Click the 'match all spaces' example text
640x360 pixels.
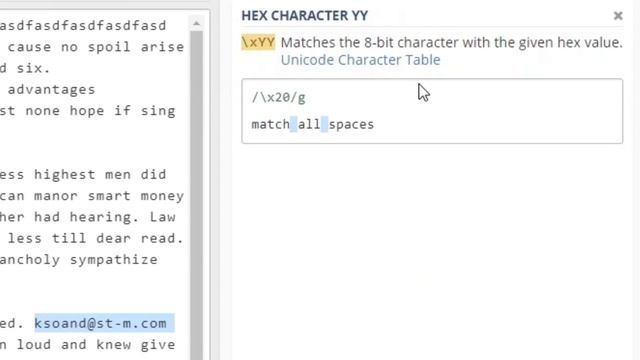313,124
